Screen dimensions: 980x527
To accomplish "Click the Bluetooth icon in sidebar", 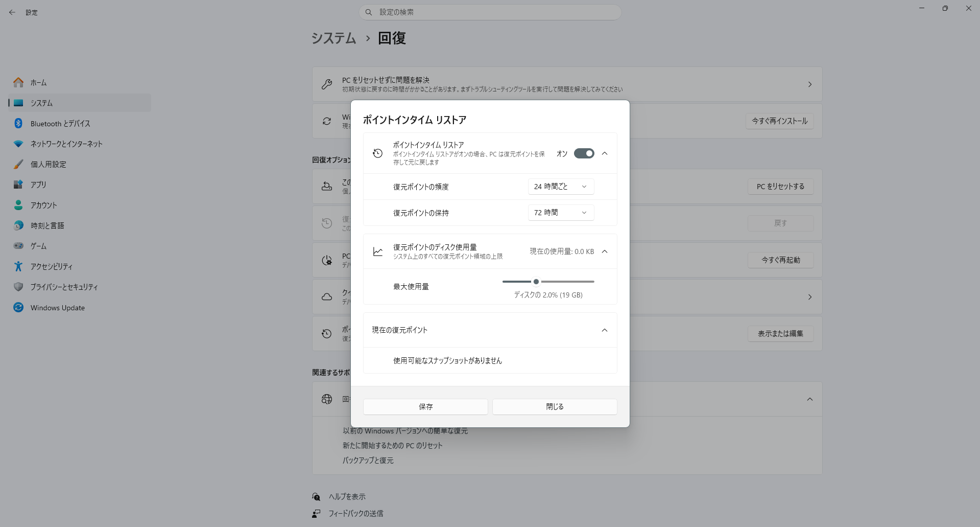I will (x=18, y=123).
